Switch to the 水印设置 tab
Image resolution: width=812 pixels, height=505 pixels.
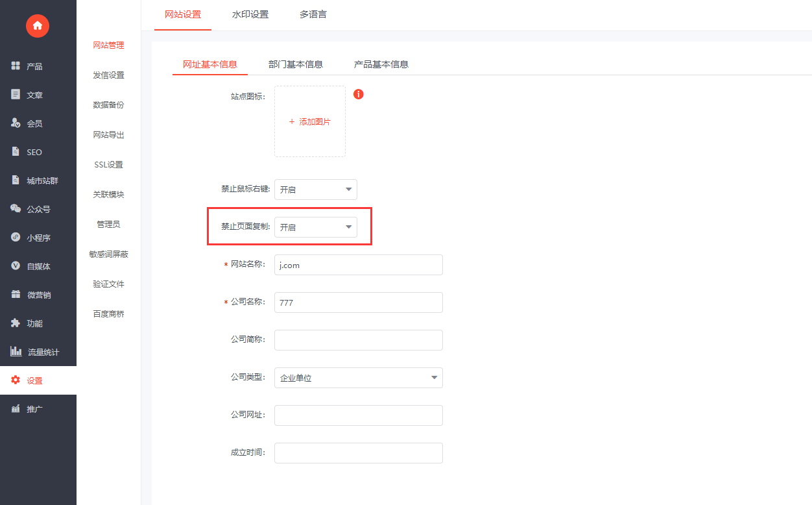[250, 14]
